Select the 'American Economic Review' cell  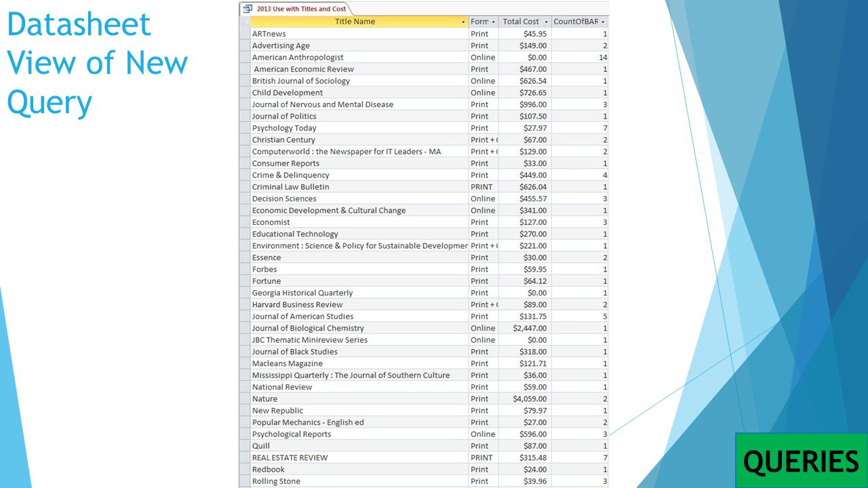359,69
